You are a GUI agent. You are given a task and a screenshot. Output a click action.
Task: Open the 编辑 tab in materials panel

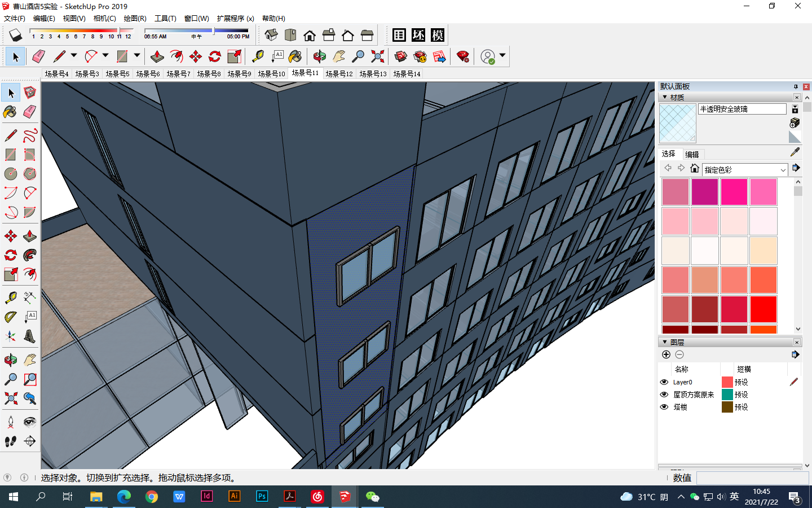692,154
